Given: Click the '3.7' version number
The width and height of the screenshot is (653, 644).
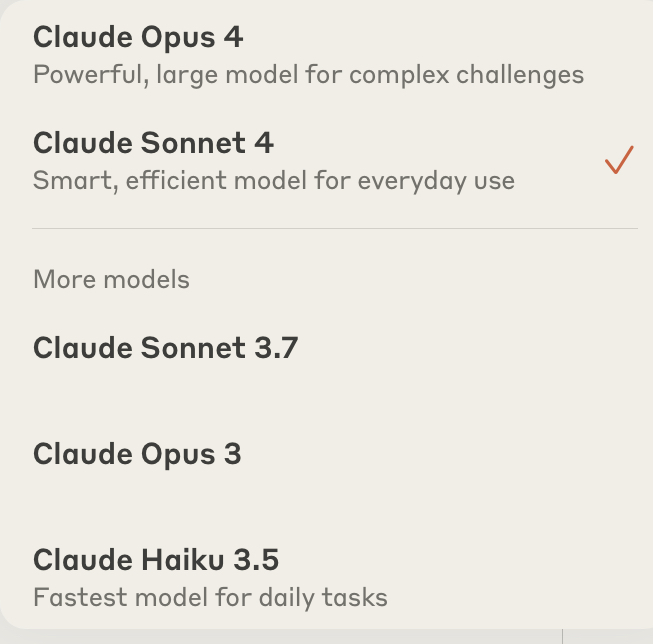Looking at the screenshot, I should tap(276, 348).
